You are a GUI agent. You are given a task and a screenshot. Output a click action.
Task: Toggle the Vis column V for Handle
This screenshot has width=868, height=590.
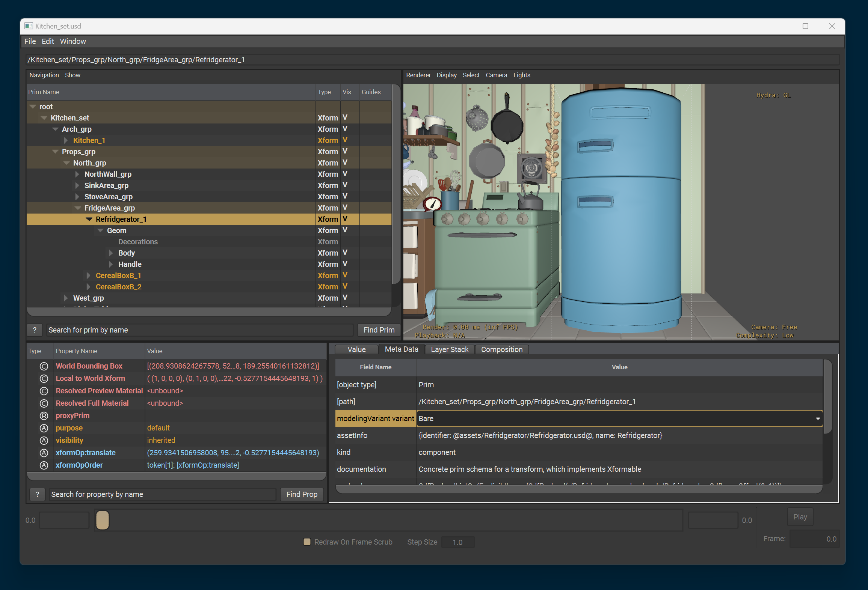point(345,264)
